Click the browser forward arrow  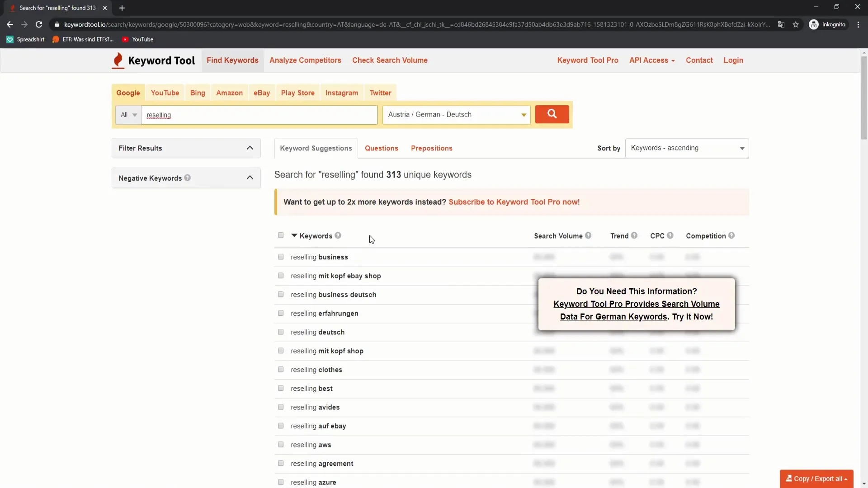tap(24, 24)
